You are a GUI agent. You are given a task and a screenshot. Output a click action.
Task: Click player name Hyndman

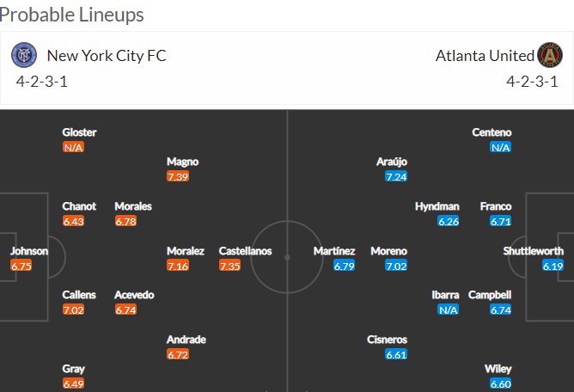437,206
